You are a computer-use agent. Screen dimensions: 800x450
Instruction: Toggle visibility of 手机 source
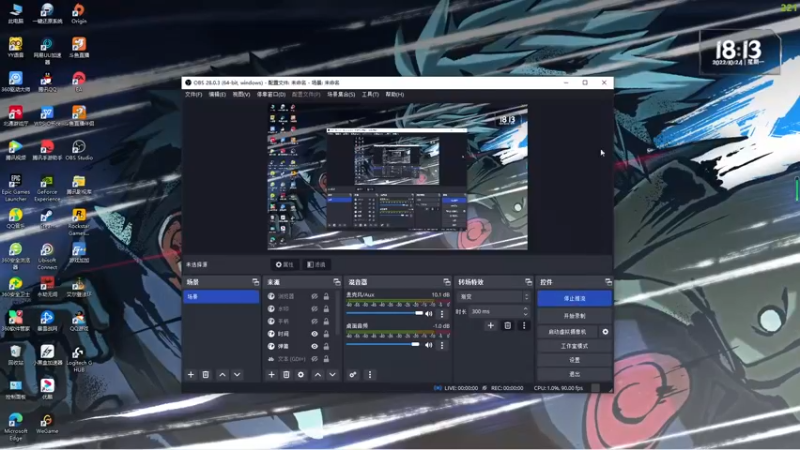tap(315, 321)
